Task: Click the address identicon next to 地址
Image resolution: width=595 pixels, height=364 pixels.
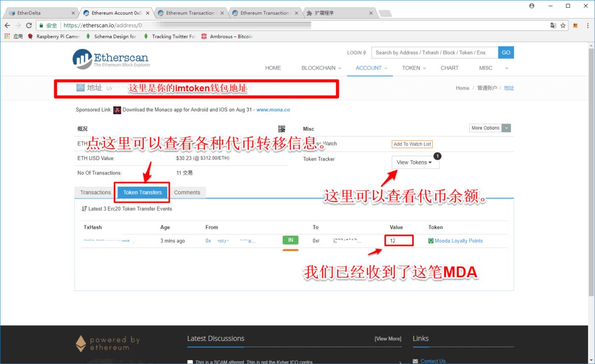Action: pyautogui.click(x=81, y=87)
